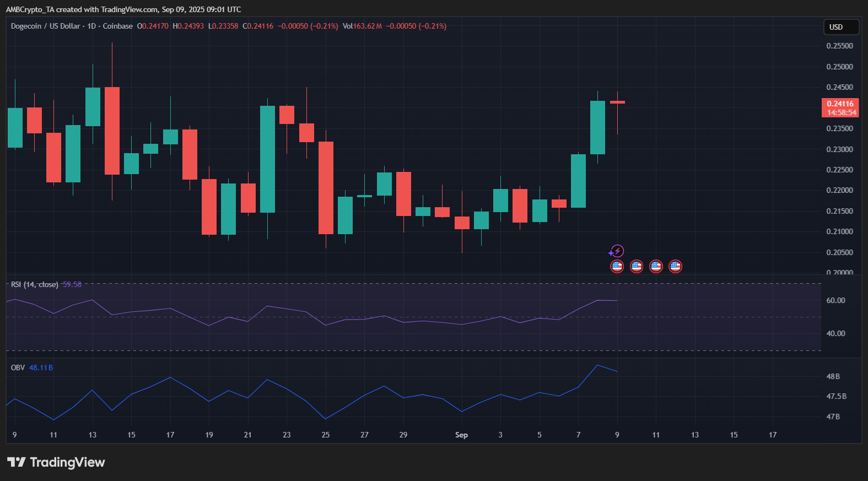Image resolution: width=868 pixels, height=481 pixels.
Task: Click the 0.25000 price axis label
Action: click(x=839, y=67)
